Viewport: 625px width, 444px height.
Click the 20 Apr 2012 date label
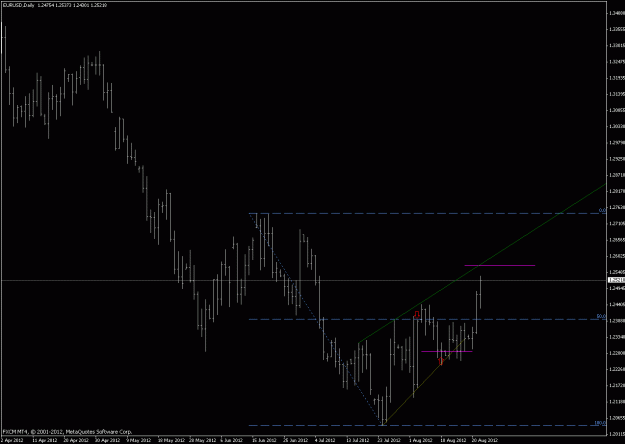point(76,440)
